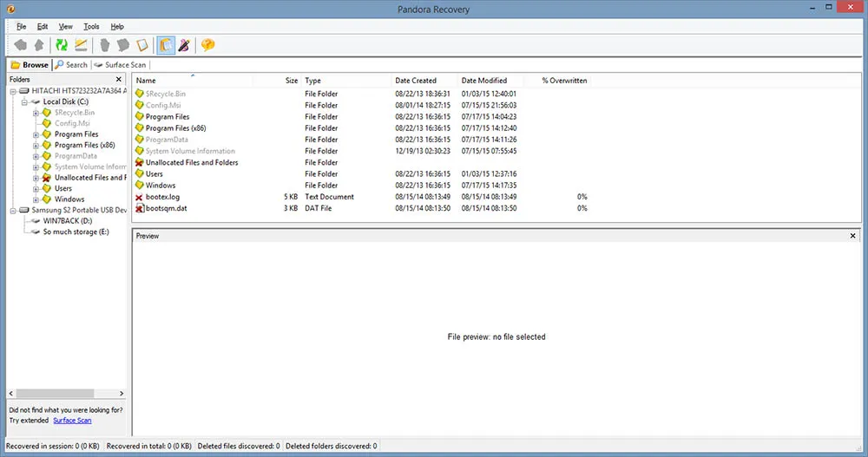Viewport: 868px width, 457px height.
Task: Click the Program Files (x86) folder icon in tree
Action: click(x=47, y=145)
